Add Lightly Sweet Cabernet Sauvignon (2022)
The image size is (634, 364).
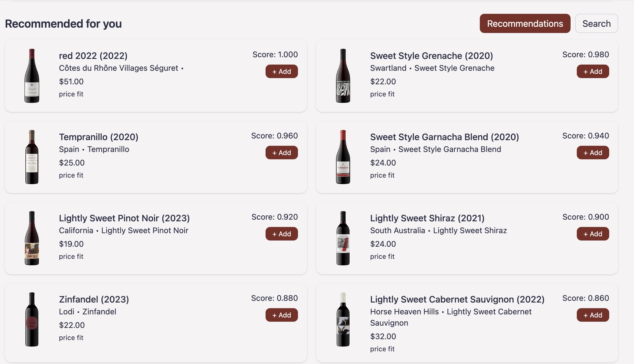point(593,315)
